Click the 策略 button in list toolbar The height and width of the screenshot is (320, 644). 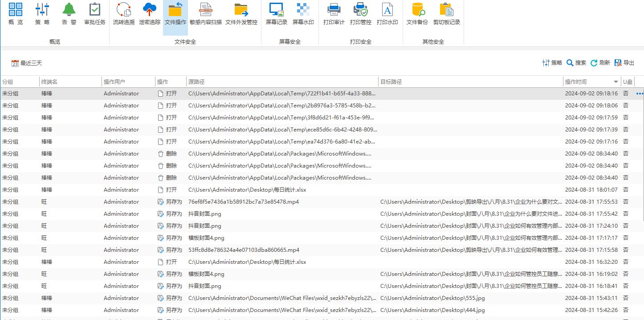(552, 63)
